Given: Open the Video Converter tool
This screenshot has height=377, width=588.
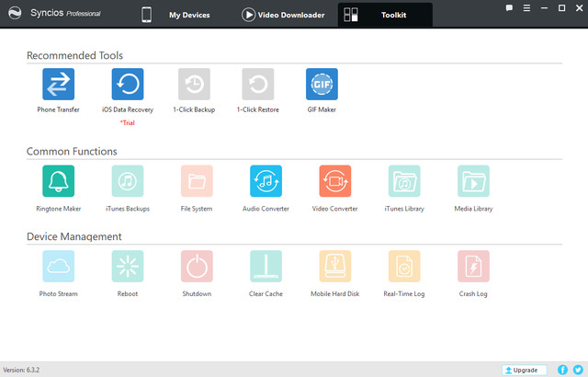Looking at the screenshot, I should pos(334,181).
